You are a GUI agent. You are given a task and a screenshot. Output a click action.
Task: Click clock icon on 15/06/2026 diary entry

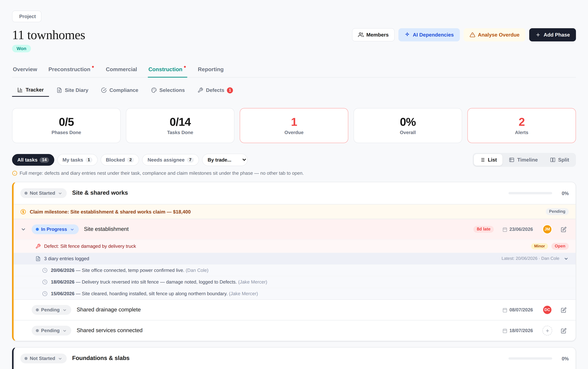pyautogui.click(x=45, y=294)
